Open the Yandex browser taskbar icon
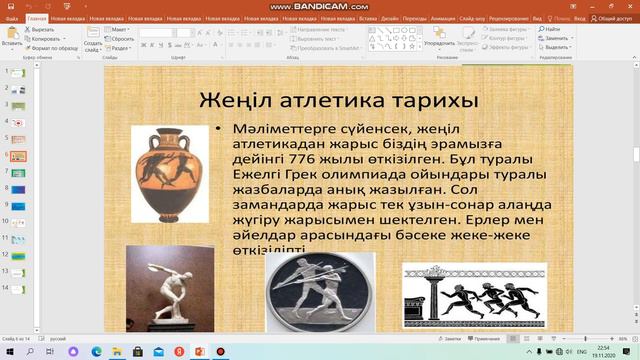The image size is (640, 360). [179, 351]
